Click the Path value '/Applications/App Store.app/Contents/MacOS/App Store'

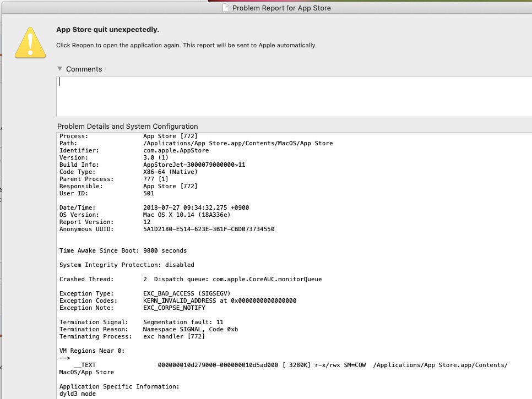pyautogui.click(x=238, y=144)
